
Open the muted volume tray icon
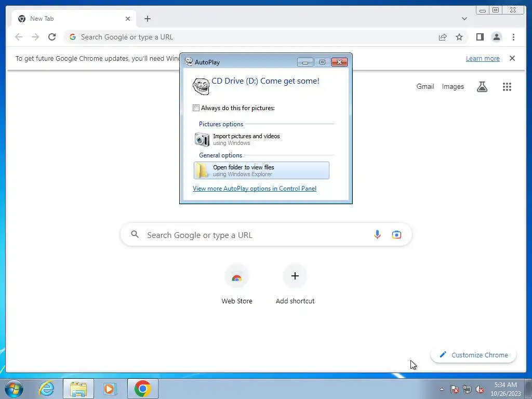(x=480, y=389)
